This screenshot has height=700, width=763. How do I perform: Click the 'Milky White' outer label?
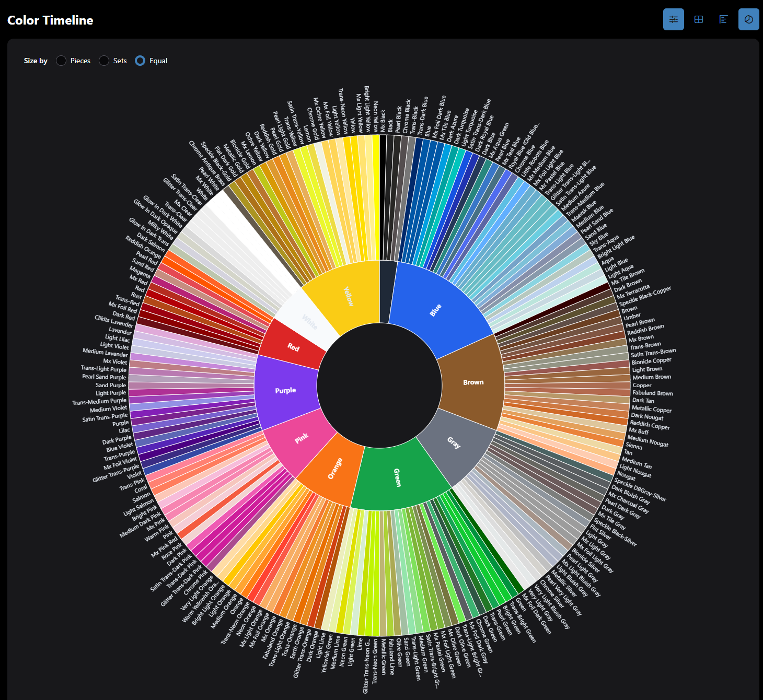[x=160, y=230]
